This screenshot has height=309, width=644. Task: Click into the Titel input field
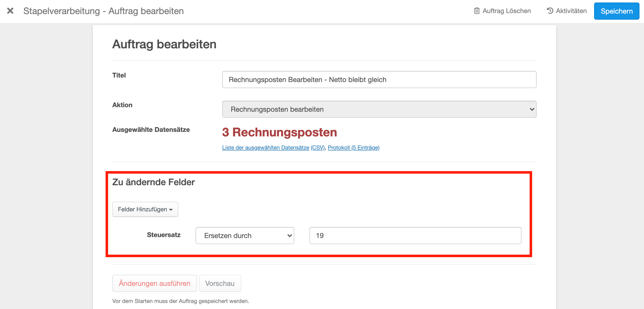click(379, 80)
